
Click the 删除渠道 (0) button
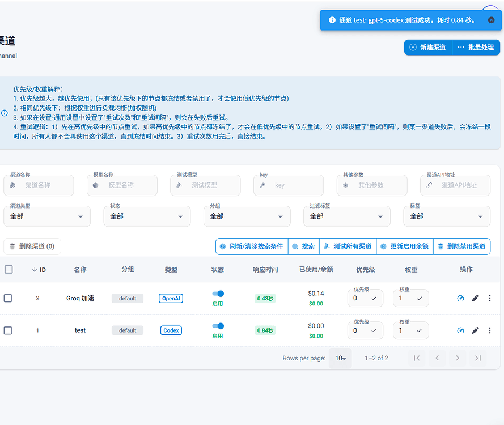[32, 246]
